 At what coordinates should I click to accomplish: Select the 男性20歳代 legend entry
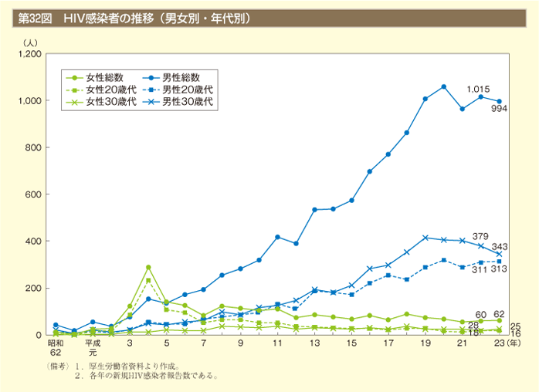[178, 90]
